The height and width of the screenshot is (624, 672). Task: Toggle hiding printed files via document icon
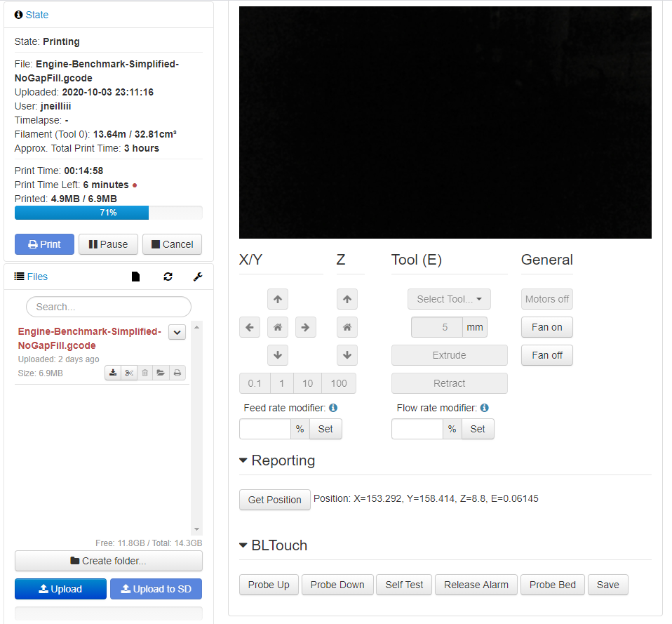(135, 277)
